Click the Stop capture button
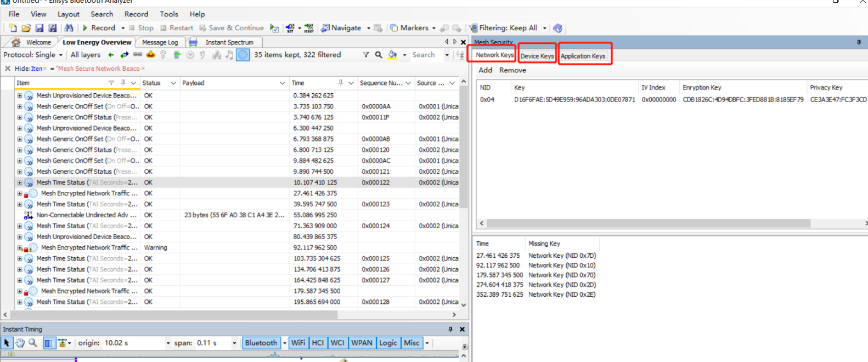The height and width of the screenshot is (362, 868). (x=141, y=28)
